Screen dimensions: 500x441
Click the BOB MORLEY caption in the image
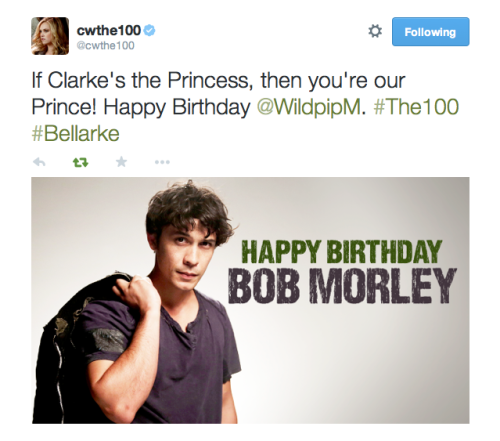(x=342, y=285)
